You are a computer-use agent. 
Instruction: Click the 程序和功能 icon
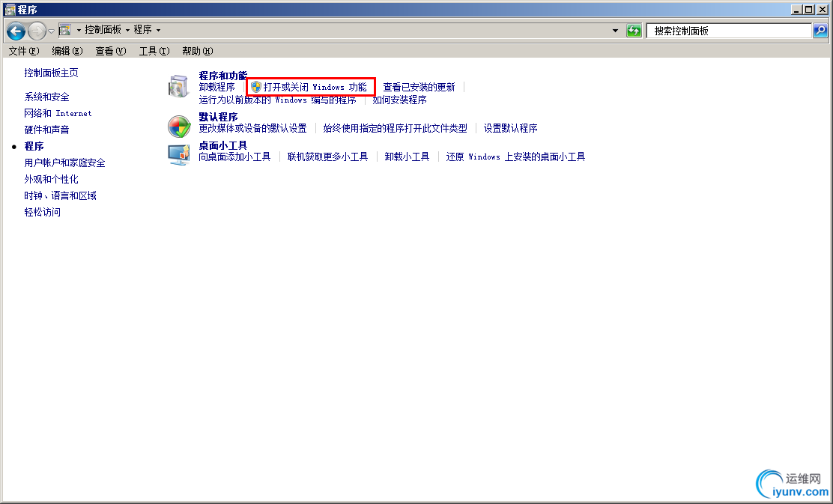pyautogui.click(x=178, y=87)
